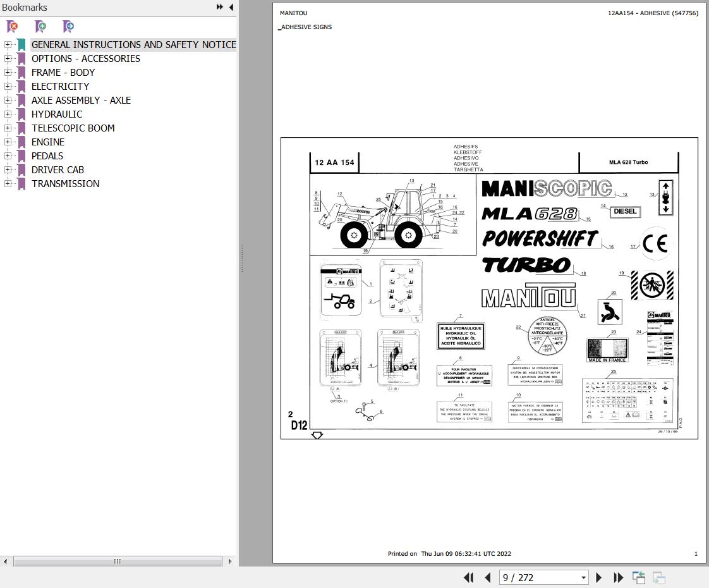Viewport: 709px width, 588px height.
Task: Click the _ADHESIVE SIGNS heading
Action: pos(305,27)
